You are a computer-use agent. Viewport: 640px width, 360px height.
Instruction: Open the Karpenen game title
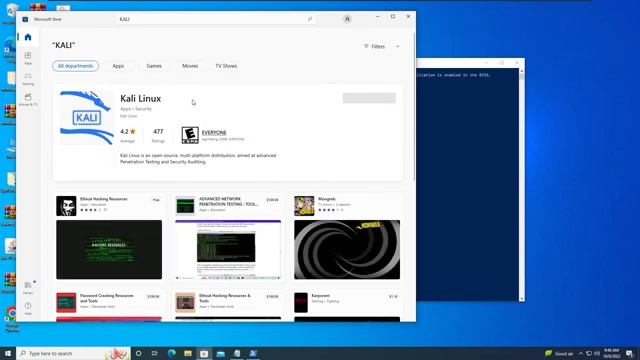(320, 296)
